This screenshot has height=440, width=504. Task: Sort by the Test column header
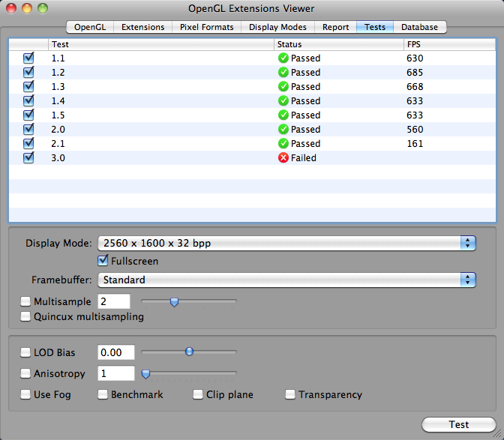(x=161, y=44)
